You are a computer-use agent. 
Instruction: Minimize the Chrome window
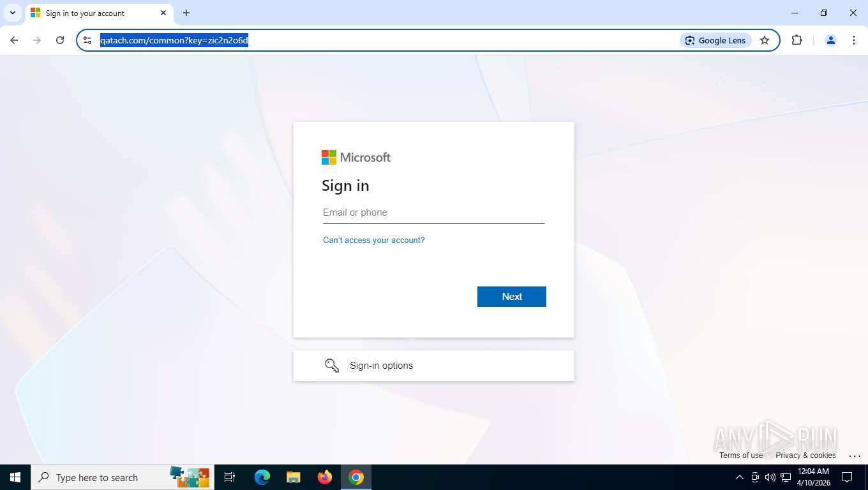click(x=795, y=13)
